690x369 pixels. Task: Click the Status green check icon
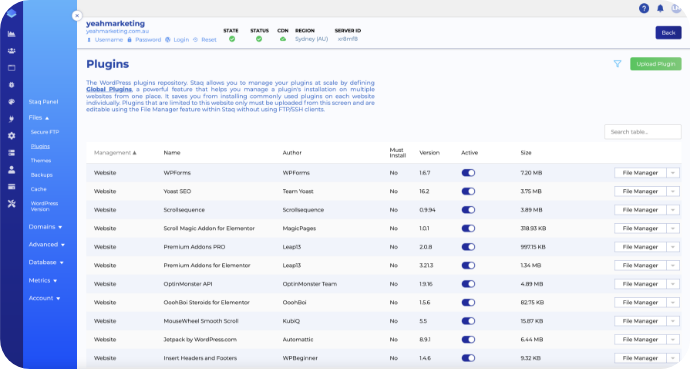[x=259, y=39]
